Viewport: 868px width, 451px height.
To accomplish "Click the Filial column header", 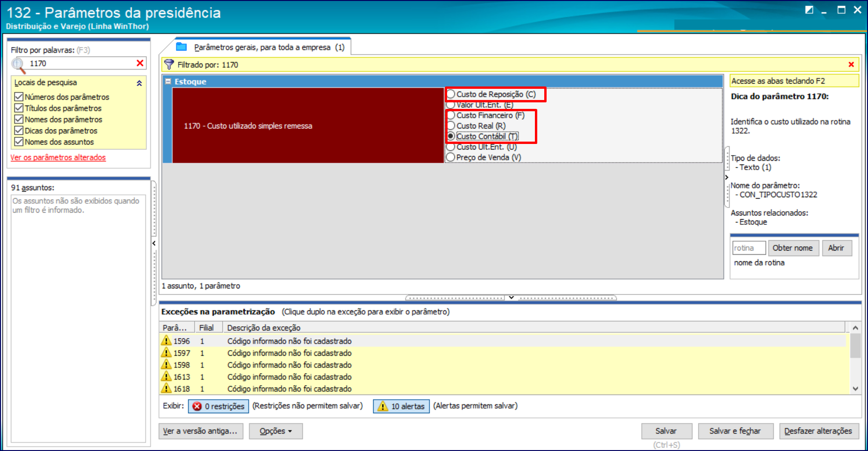I will tap(208, 327).
